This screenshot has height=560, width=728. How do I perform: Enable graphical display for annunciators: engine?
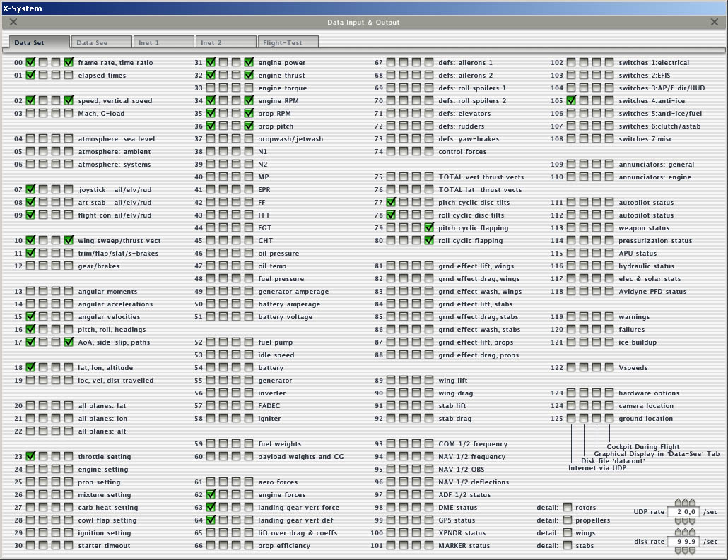(x=597, y=177)
